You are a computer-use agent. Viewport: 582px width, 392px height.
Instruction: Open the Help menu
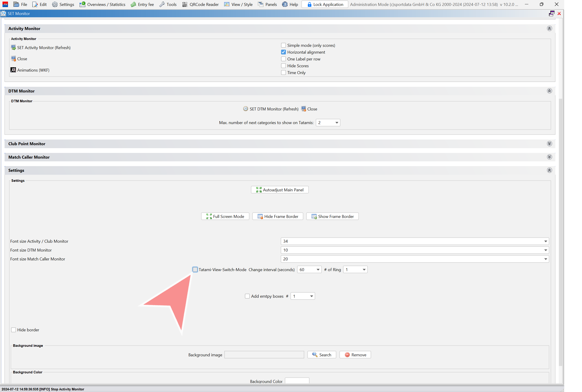[x=290, y=4]
